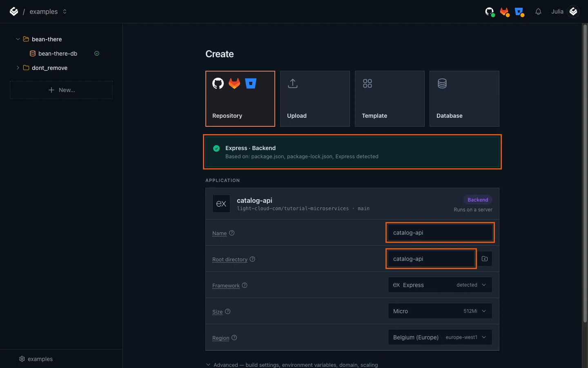Screen dimensions: 588x368
Task: Open GitHub connection icon in header
Action: pos(490,12)
